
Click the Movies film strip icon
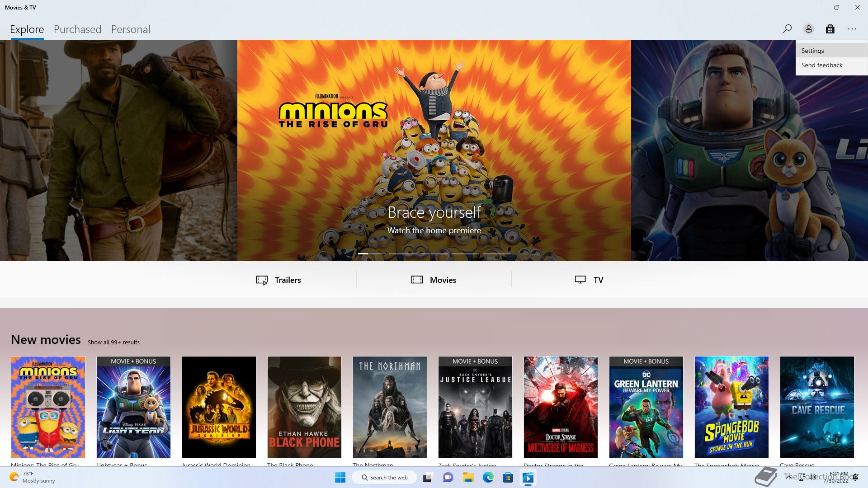417,280
